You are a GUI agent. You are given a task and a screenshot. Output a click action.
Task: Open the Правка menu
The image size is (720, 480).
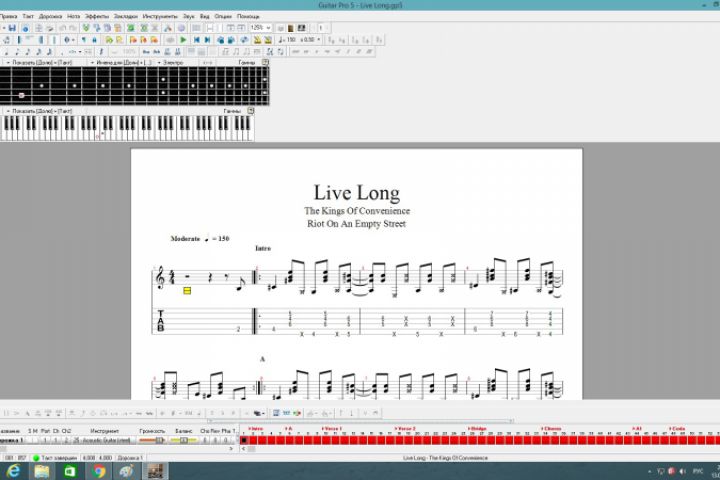[8, 17]
